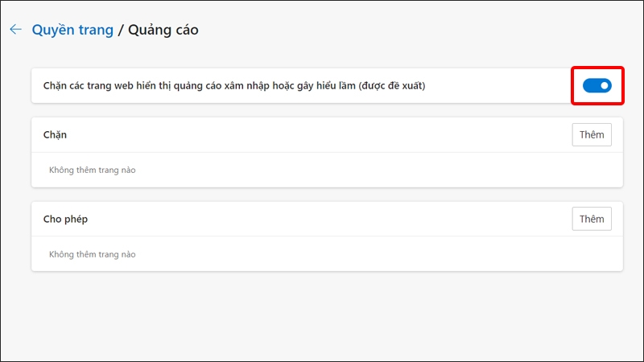Click empty page area below Cho phép card

[x=322, y=314]
